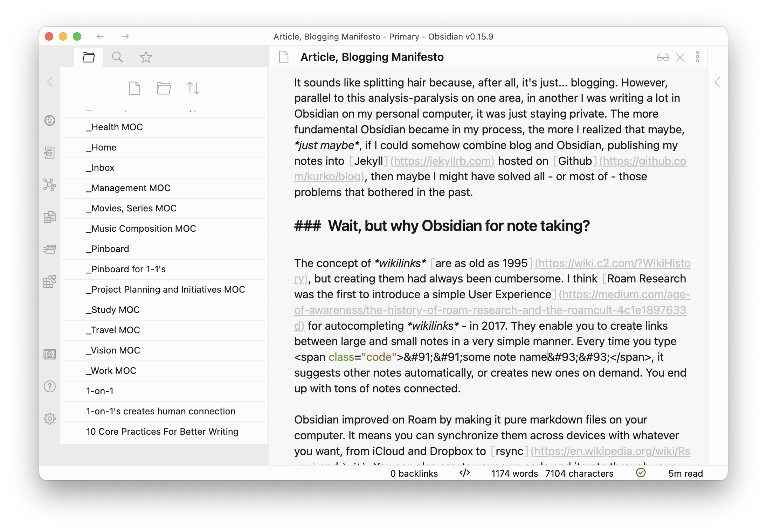The height and width of the screenshot is (532, 767).
Task: Open the smiley face ribbon icon
Action: [x=50, y=120]
